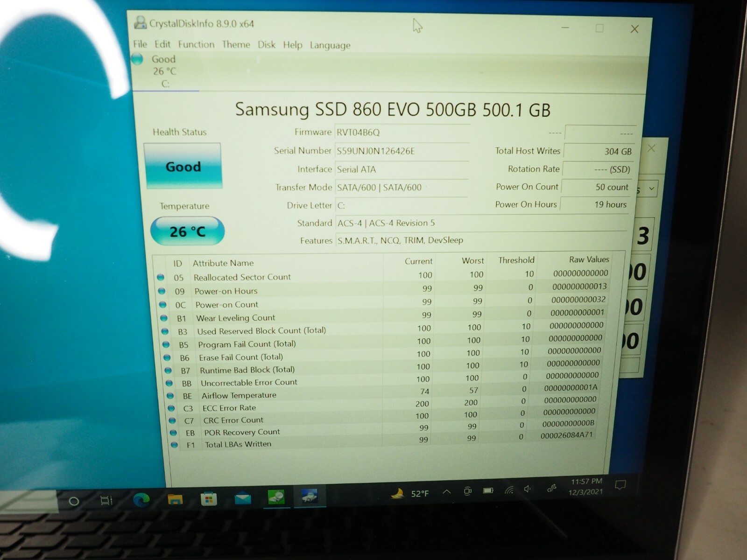The image size is (747, 560).
Task: Launch Microsoft Edge from taskbar
Action: (x=141, y=500)
